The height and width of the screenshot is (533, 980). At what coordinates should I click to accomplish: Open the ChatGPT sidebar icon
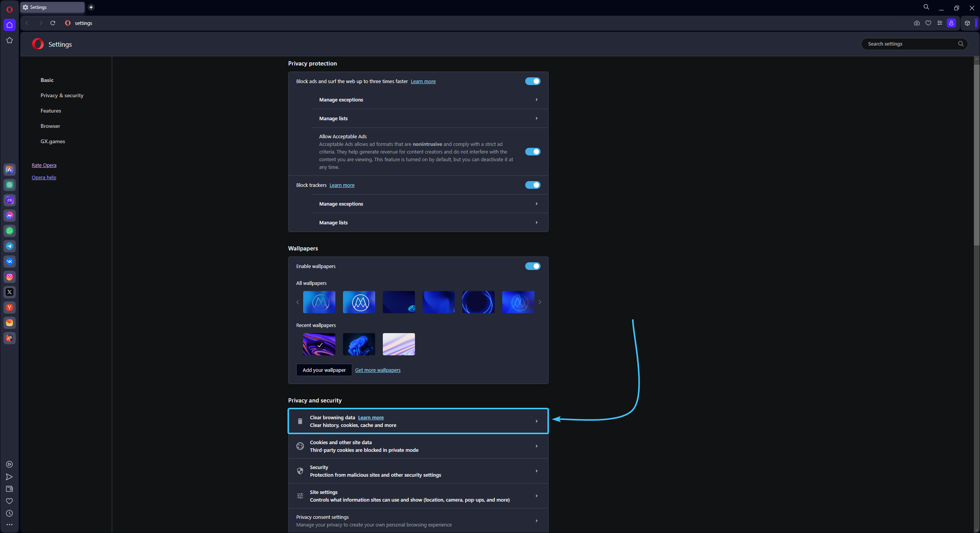coord(10,185)
